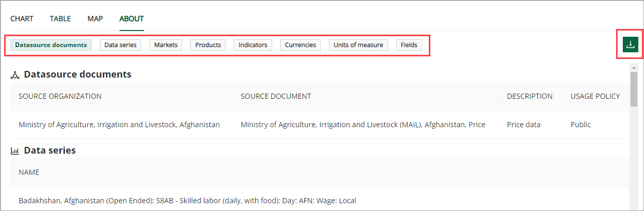Viewport: 644px width, 211px height.
Task: Click the Markets chip
Action: pyautogui.click(x=166, y=45)
